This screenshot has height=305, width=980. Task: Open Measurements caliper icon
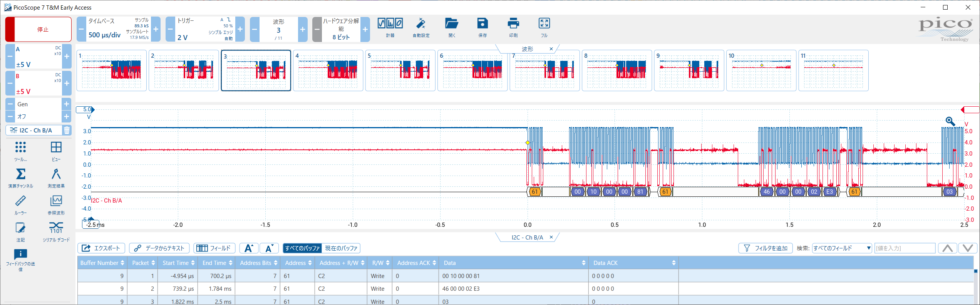56,178
